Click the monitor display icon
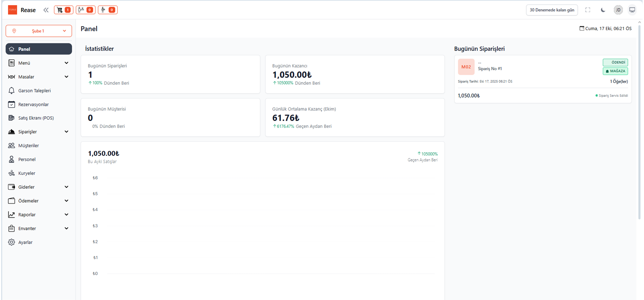This screenshot has width=644, height=300. coord(632,10)
